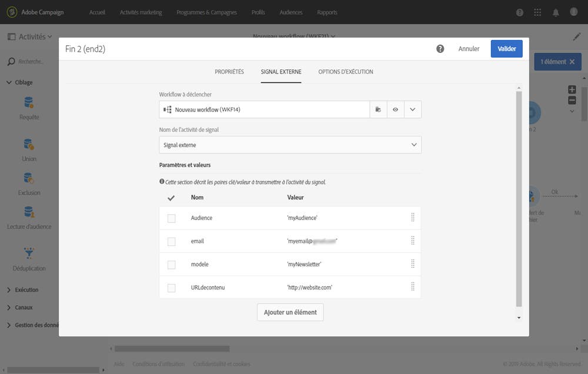The width and height of the screenshot is (588, 374).
Task: Validate the dialog with the Valider button
Action: click(x=506, y=49)
